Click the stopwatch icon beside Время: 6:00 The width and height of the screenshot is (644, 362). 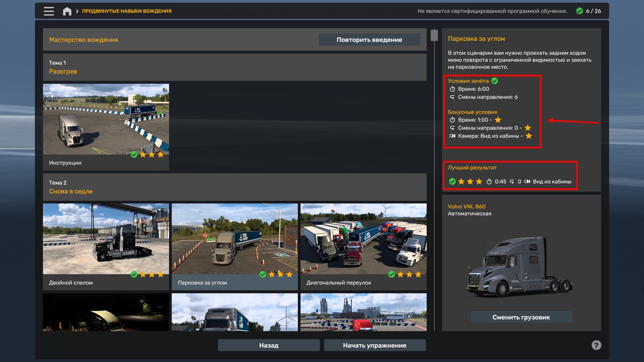[x=452, y=89]
